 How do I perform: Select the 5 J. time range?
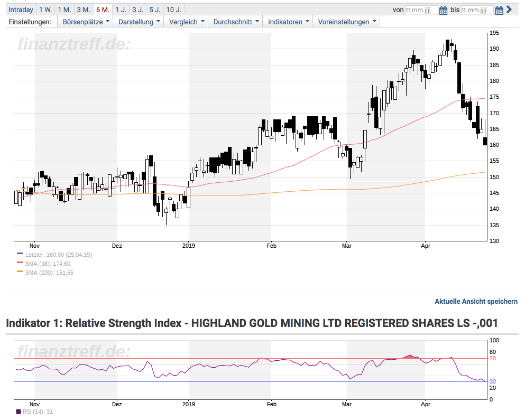tap(155, 10)
